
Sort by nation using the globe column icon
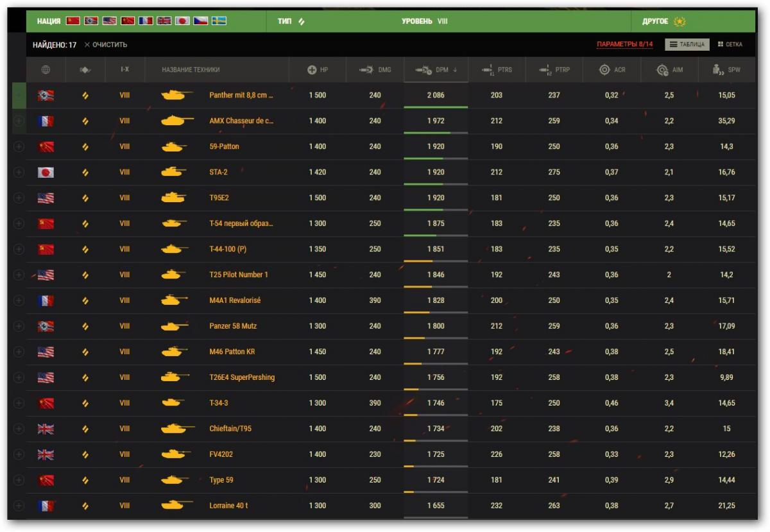[45, 69]
